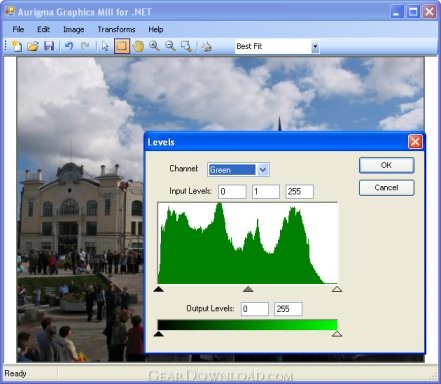Click the green output gradient bar

pyautogui.click(x=247, y=325)
